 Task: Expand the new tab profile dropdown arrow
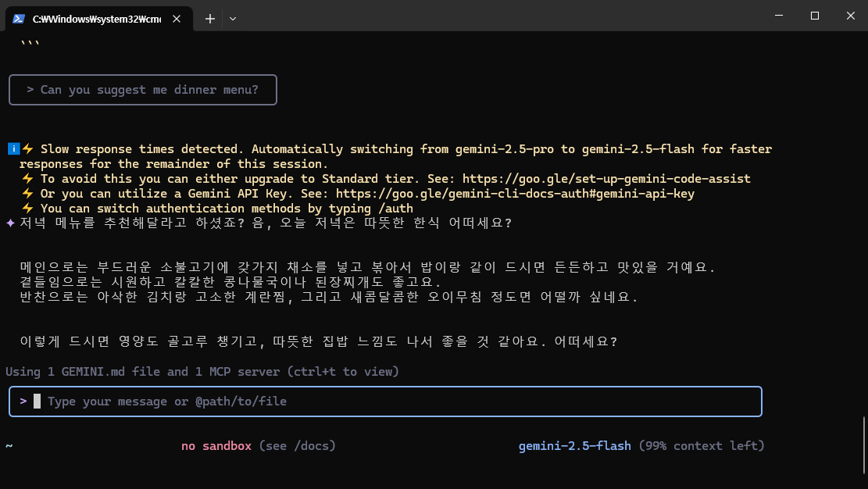233,19
